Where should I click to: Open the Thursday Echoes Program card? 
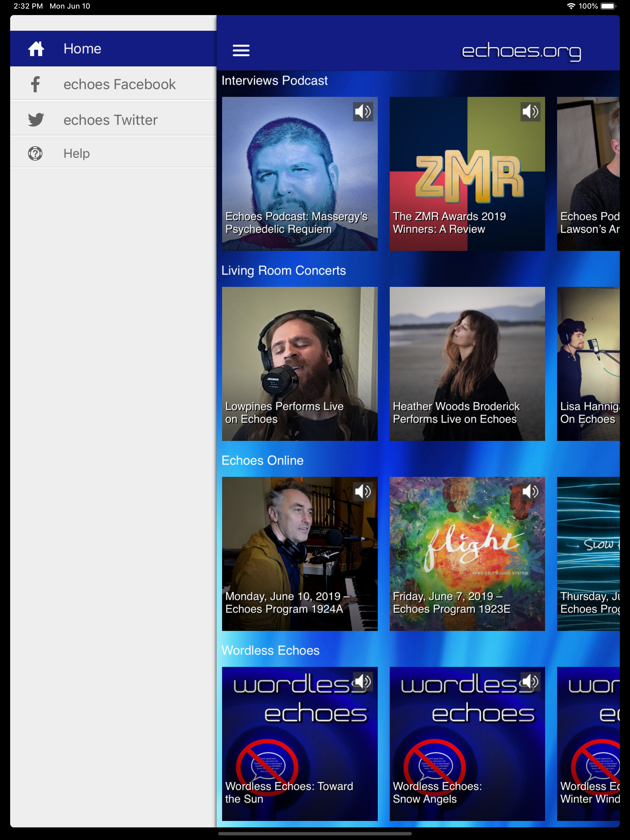(588, 554)
